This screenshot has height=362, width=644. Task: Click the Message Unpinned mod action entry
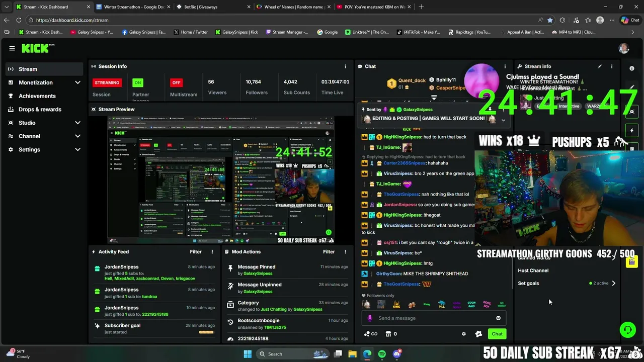pos(287,288)
